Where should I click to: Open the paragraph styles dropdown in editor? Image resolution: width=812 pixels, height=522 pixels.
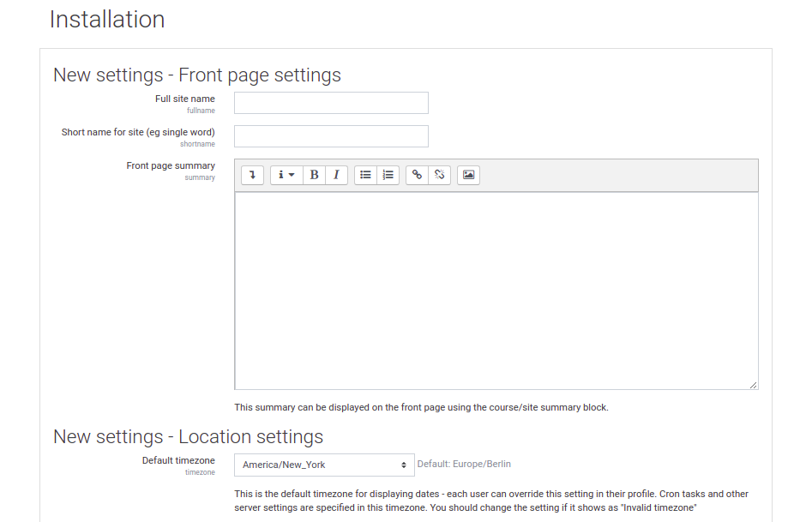click(286, 175)
